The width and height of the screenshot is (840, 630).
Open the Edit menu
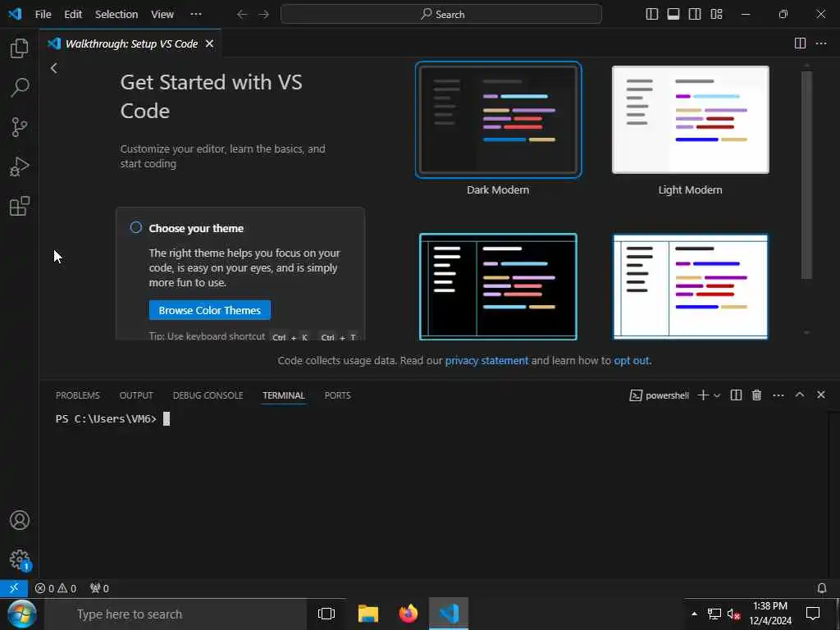73,15
